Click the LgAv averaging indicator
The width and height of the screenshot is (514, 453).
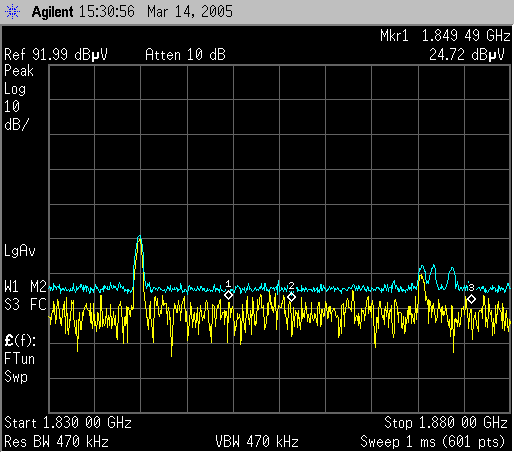click(x=20, y=251)
